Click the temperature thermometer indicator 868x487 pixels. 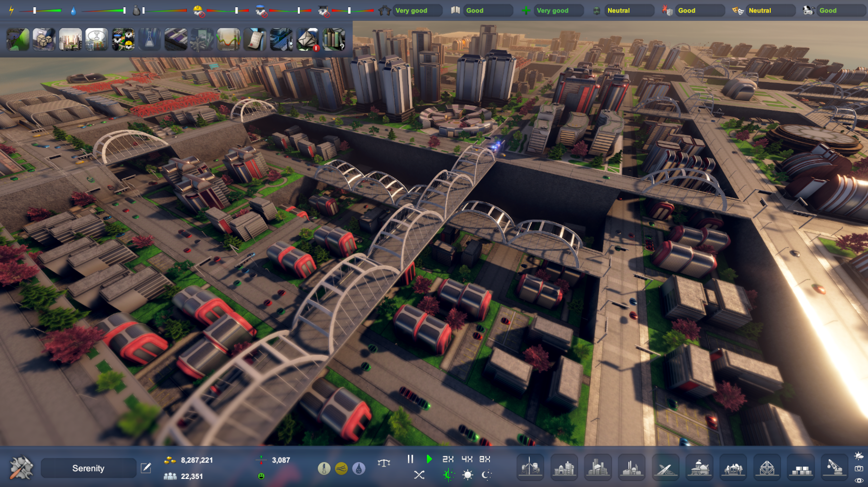pos(324,469)
